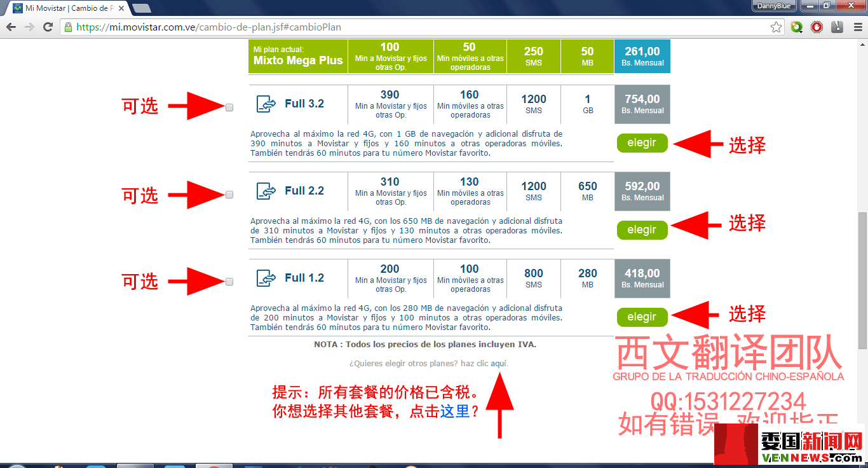868x468 pixels.
Task: Reload the page with refresh icon
Action: click(48, 27)
